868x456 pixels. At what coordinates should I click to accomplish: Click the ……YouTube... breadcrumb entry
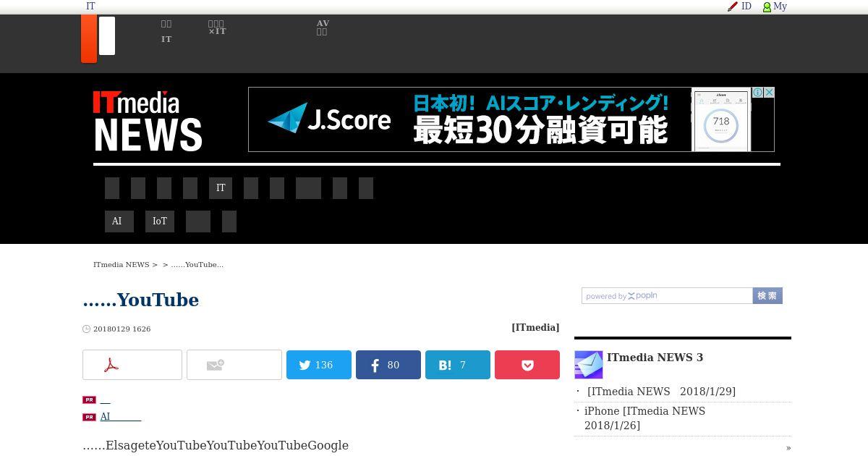pyautogui.click(x=197, y=265)
